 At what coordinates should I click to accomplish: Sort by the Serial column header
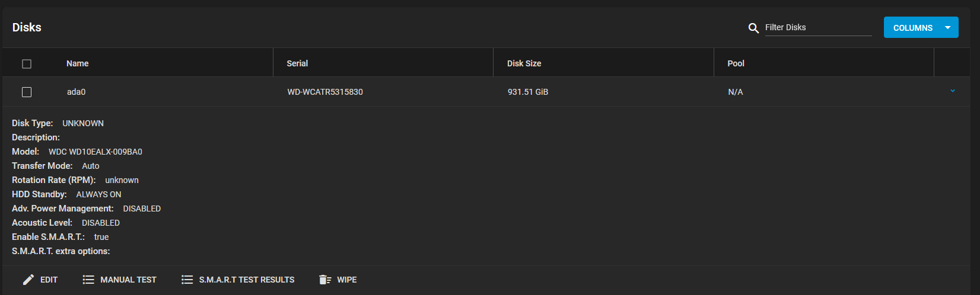297,63
